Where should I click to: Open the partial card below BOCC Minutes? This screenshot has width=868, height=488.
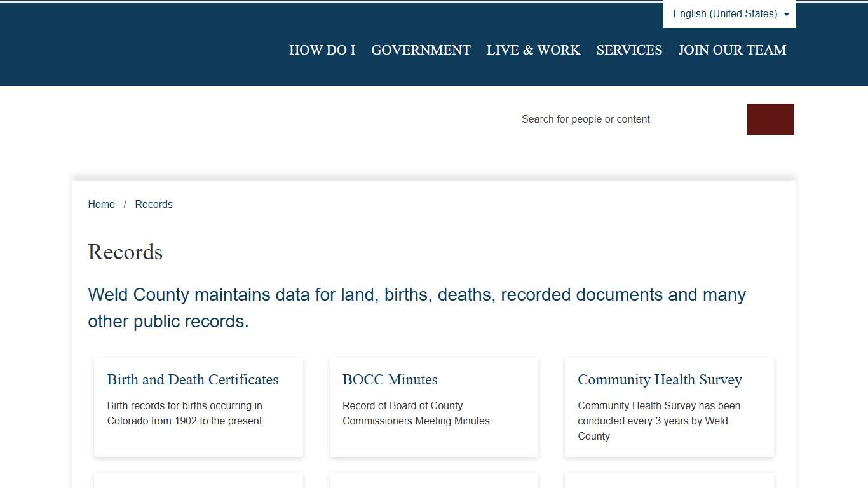[433, 482]
